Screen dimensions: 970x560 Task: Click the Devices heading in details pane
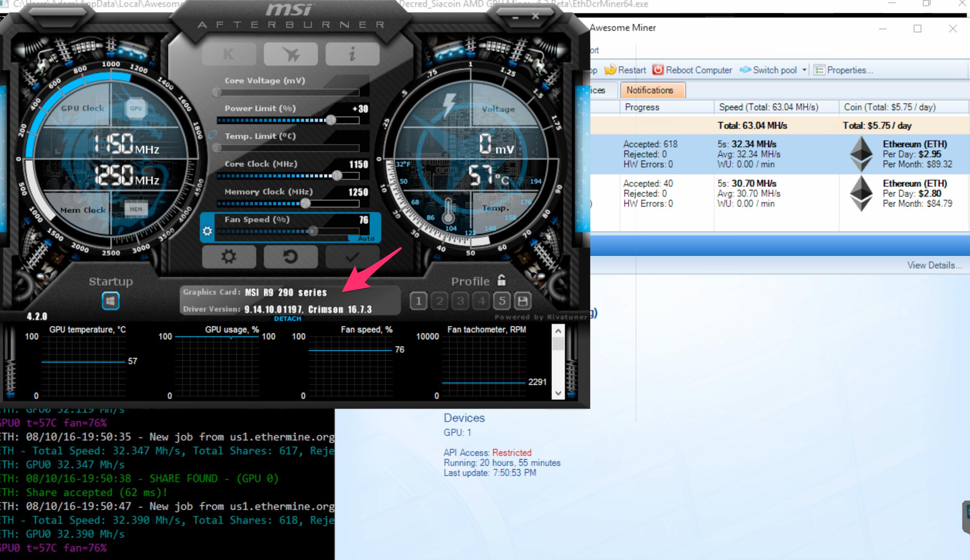[x=464, y=418]
